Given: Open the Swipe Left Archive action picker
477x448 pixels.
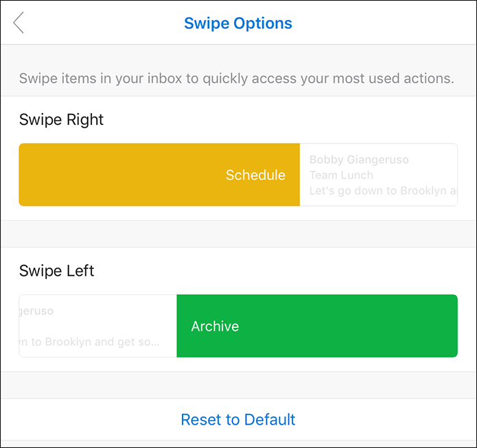Looking at the screenshot, I should point(238,326).
